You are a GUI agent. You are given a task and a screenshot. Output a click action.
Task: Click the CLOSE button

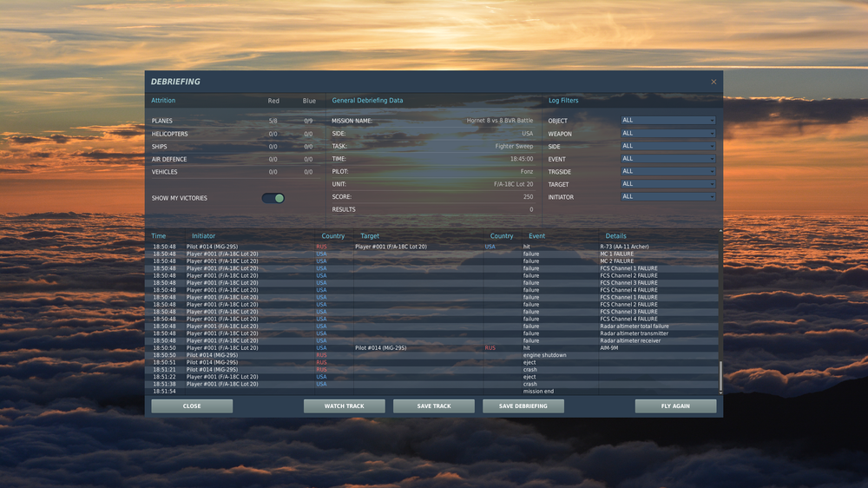(x=192, y=406)
